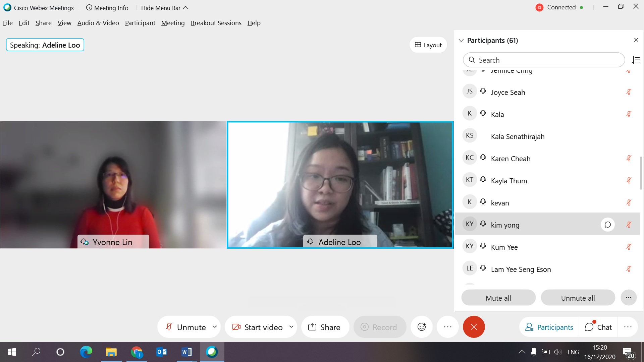Image resolution: width=644 pixels, height=362 pixels.
Task: Expand the video options arrow beside Start video
Action: pyautogui.click(x=291, y=327)
